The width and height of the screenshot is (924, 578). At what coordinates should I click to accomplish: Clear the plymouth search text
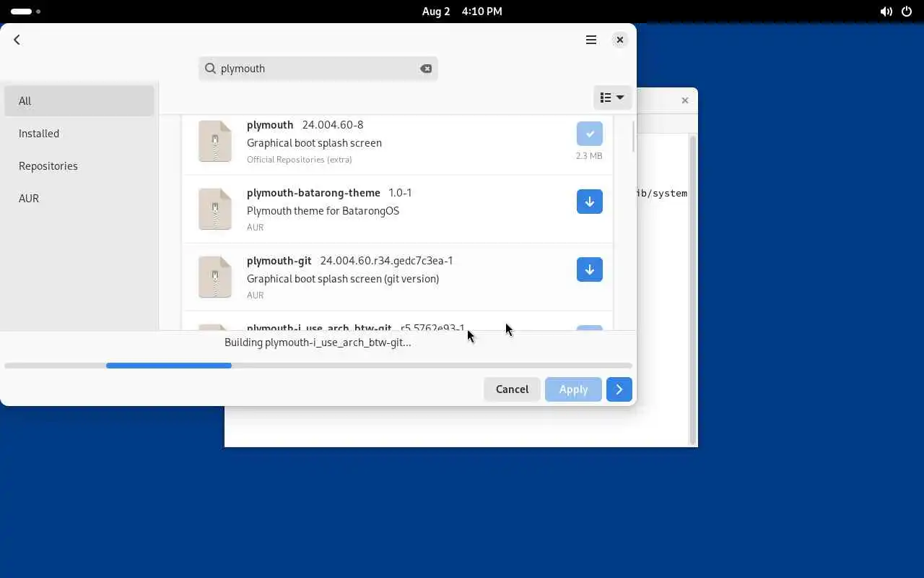tap(426, 68)
